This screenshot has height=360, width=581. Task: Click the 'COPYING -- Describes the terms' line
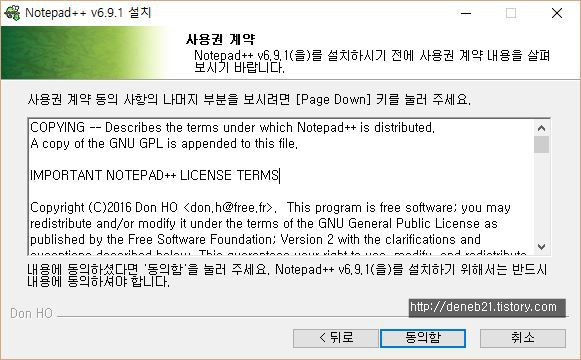(232, 127)
